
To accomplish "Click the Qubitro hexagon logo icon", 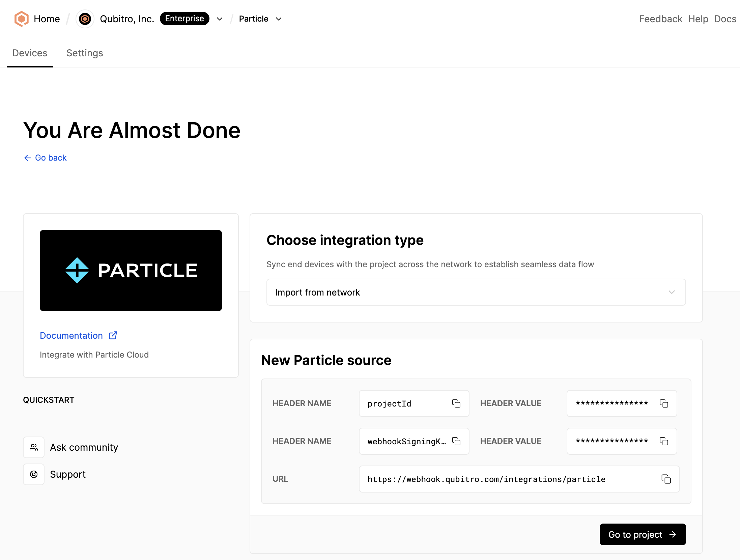I will click(21, 19).
